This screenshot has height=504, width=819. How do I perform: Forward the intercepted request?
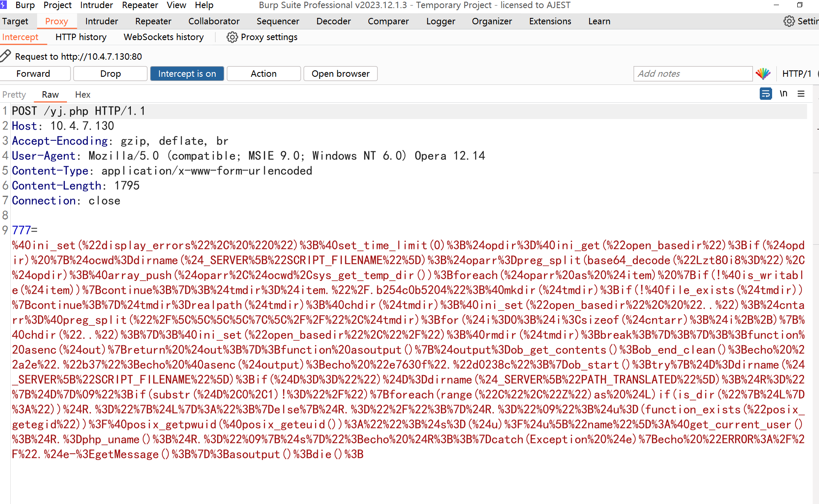(x=33, y=73)
